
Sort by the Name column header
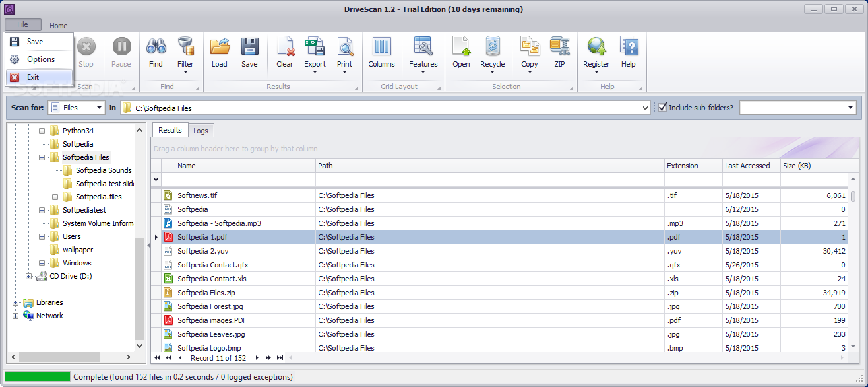[x=245, y=166]
